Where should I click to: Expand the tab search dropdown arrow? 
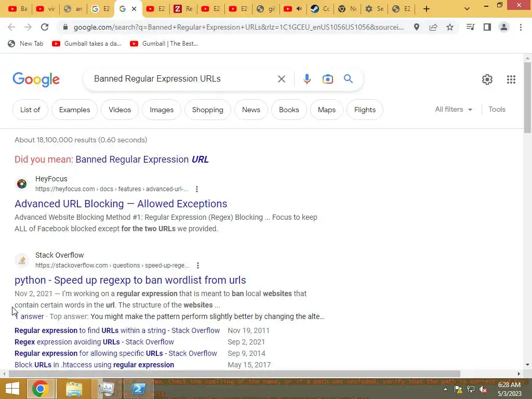pyautogui.click(x=467, y=9)
